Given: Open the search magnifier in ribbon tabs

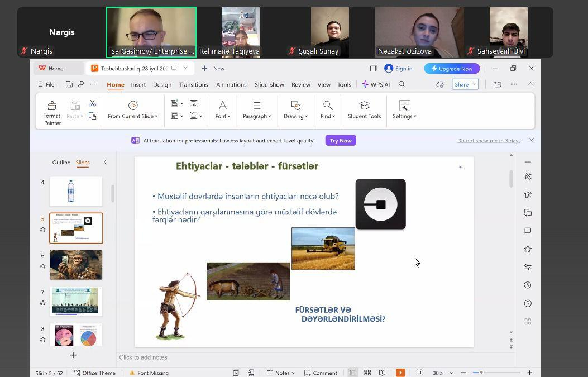Looking at the screenshot, I should coord(401,84).
